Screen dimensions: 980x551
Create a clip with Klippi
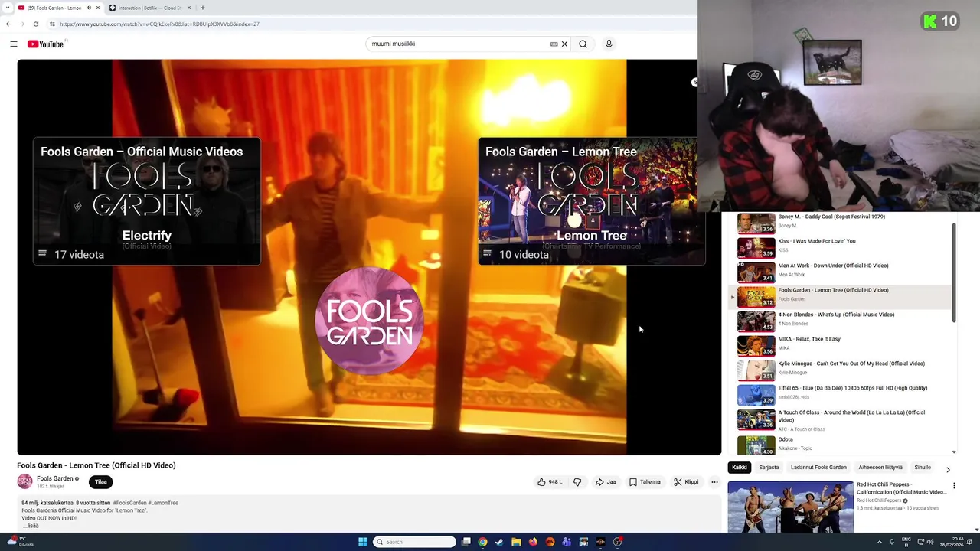click(686, 481)
